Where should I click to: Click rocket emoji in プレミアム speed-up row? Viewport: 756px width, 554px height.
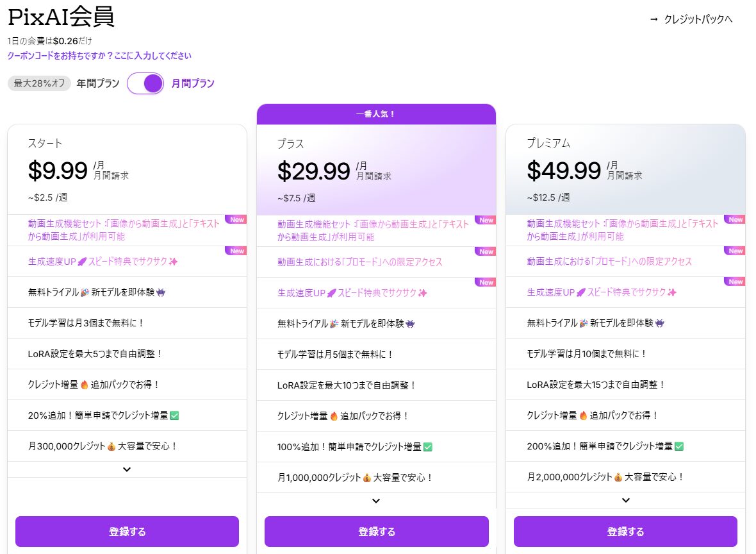[581, 292]
